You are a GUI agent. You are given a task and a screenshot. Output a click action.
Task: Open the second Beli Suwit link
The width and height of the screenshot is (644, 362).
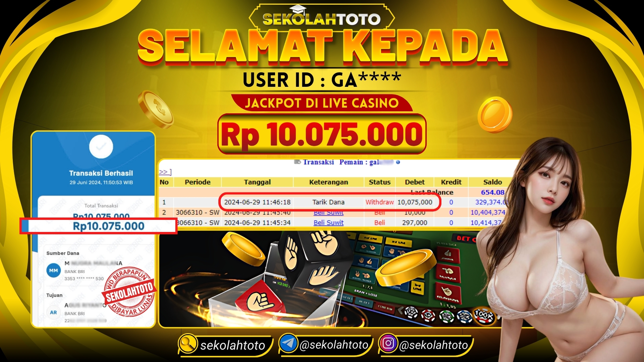(x=328, y=223)
